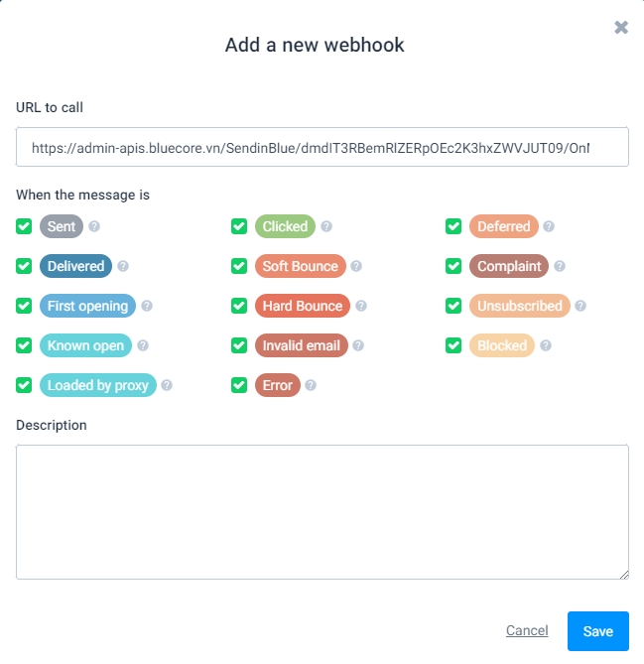The height and width of the screenshot is (664, 644).
Task: Click inside the Description text area
Action: click(x=322, y=511)
